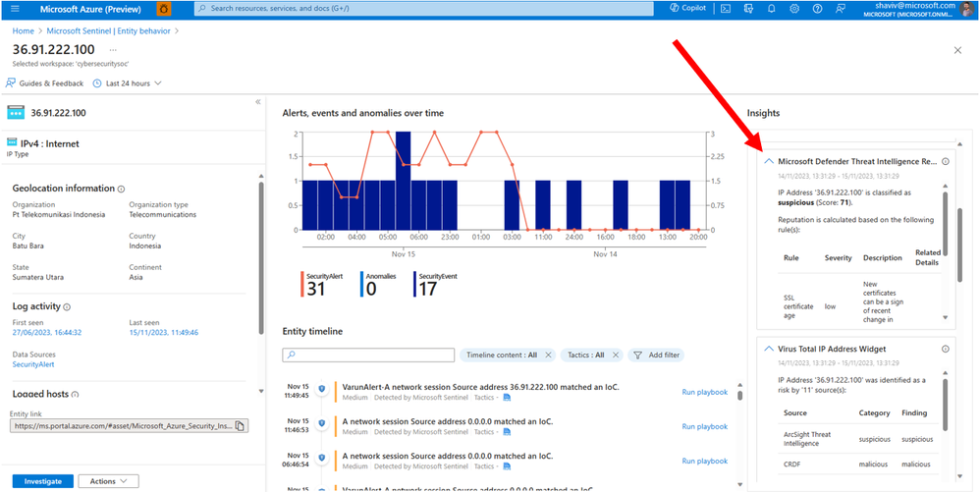980x492 pixels.
Task: Click the ArcSight Threat Intelligence source row
Action: (859, 439)
